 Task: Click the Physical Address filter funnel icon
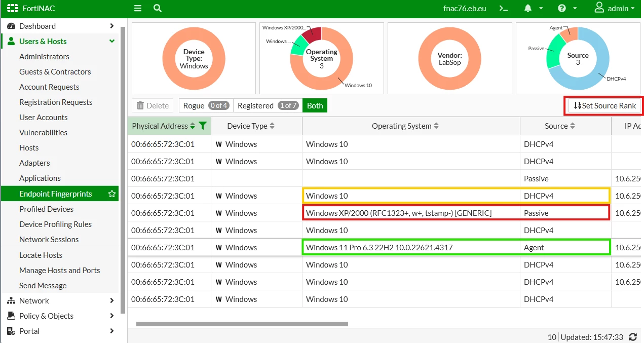[x=203, y=126]
